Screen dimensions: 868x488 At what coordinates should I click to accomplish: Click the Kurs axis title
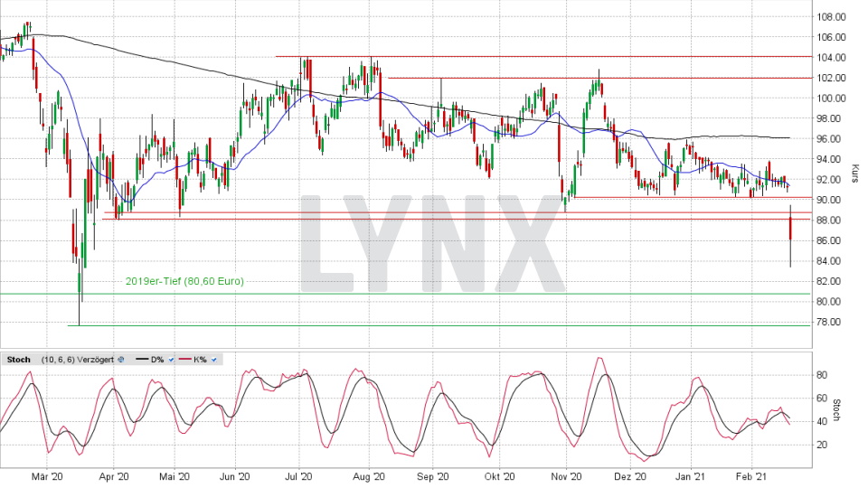[854, 174]
